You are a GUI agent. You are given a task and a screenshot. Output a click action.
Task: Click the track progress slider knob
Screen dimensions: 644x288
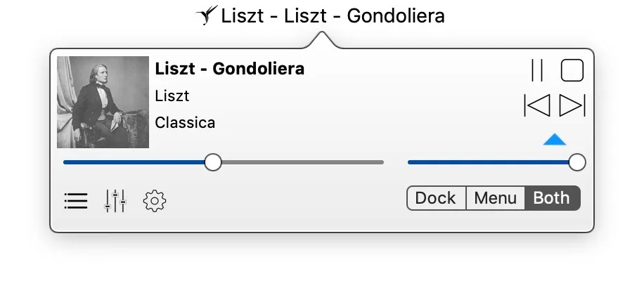[x=212, y=162]
